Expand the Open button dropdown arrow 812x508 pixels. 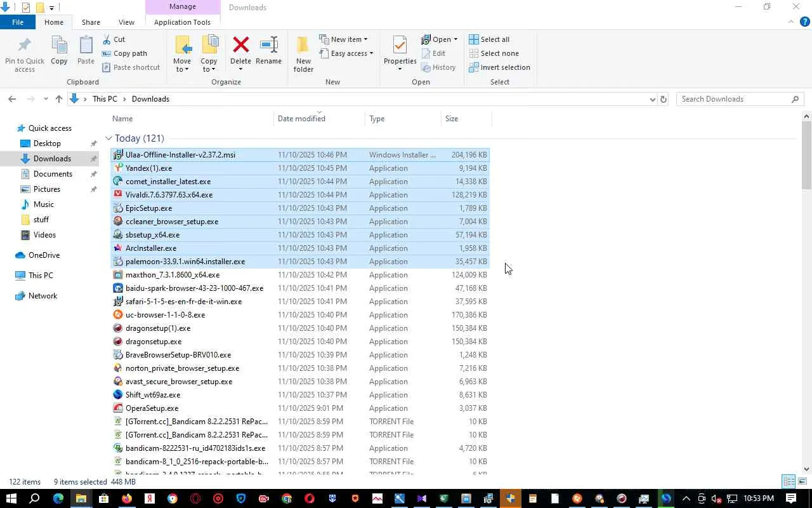[455, 39]
